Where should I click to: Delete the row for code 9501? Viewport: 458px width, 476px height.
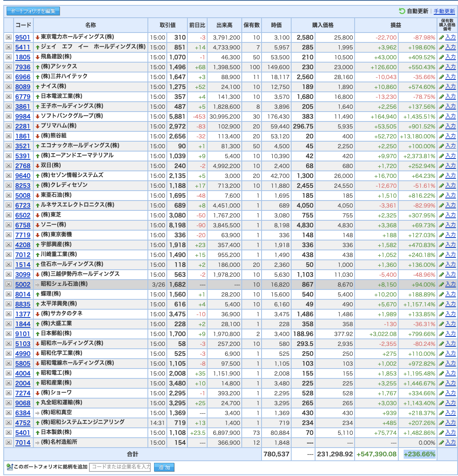pos(9,37)
